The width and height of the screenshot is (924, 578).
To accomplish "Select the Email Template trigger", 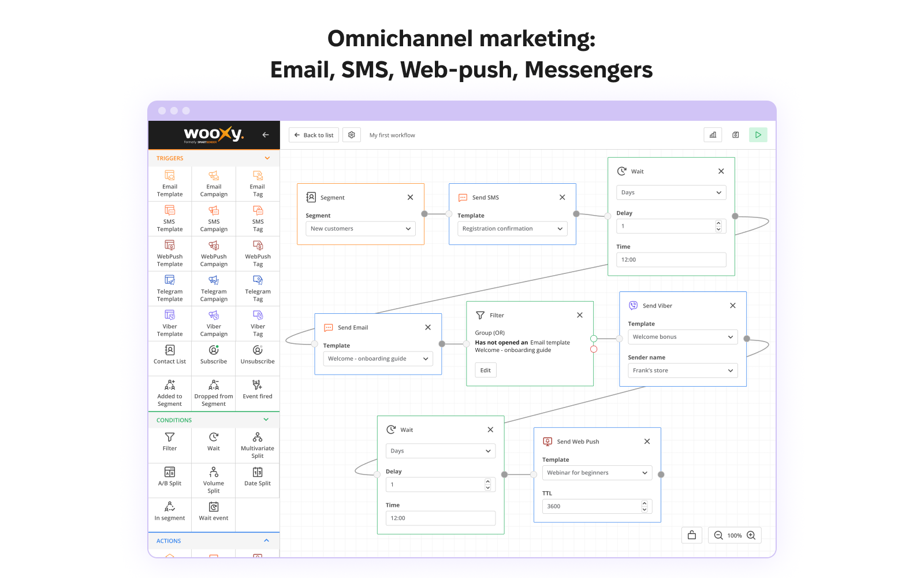I will pyautogui.click(x=170, y=184).
